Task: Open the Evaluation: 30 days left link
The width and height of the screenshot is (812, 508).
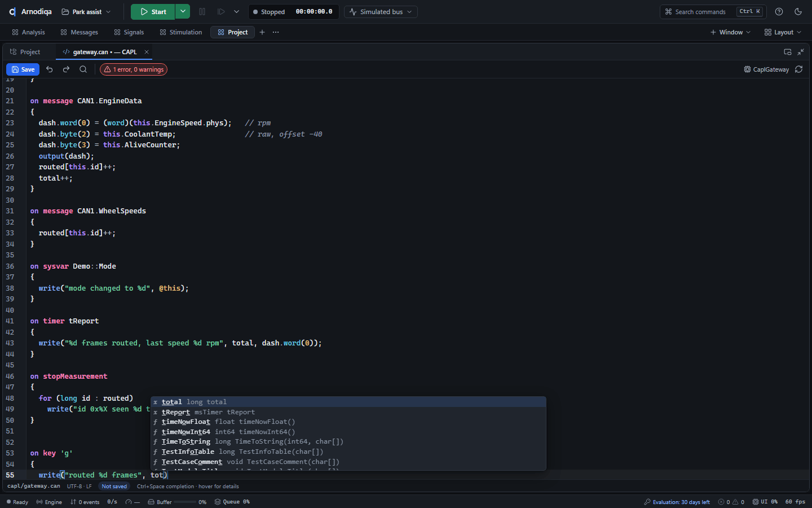Action: click(677, 502)
